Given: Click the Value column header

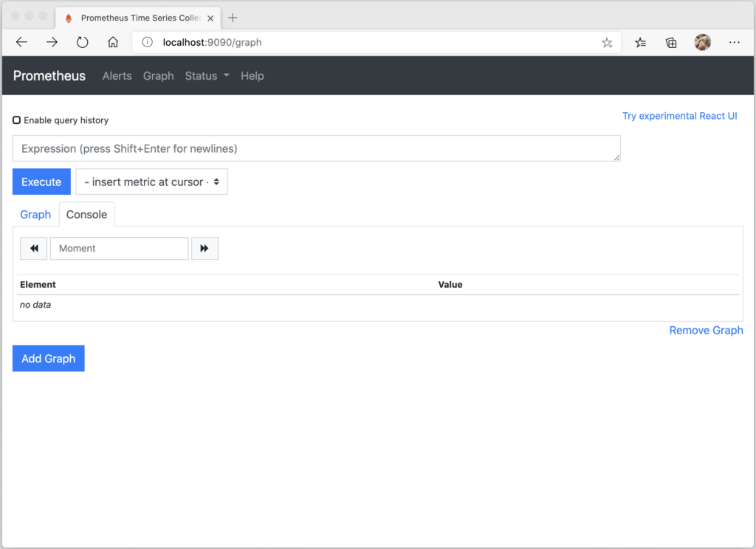Looking at the screenshot, I should 450,284.
